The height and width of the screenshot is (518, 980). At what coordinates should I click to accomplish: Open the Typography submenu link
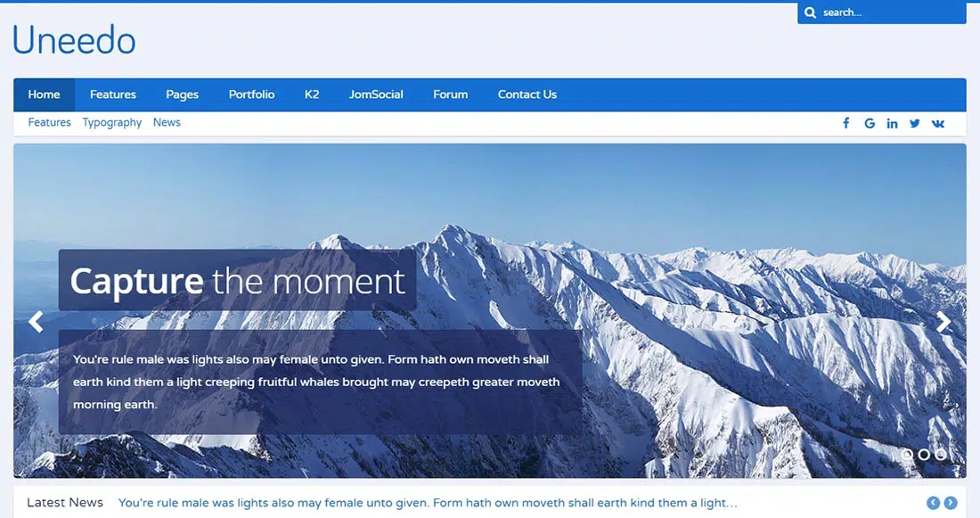pyautogui.click(x=112, y=123)
